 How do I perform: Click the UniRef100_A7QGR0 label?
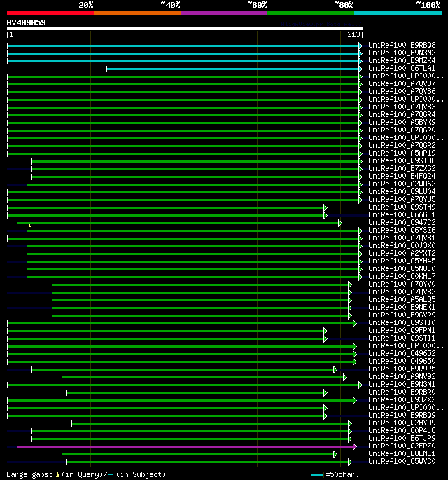pyautogui.click(x=402, y=130)
